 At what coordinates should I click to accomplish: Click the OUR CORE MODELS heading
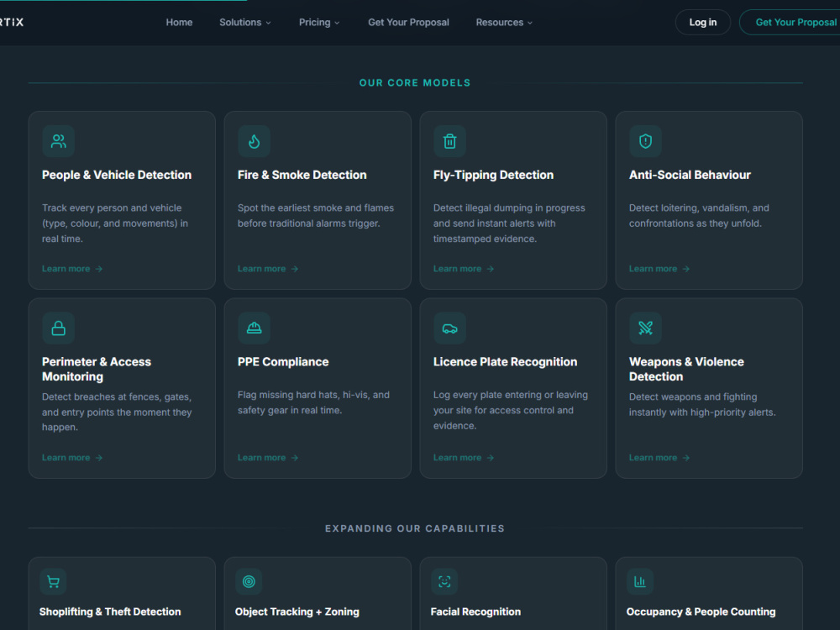[415, 83]
